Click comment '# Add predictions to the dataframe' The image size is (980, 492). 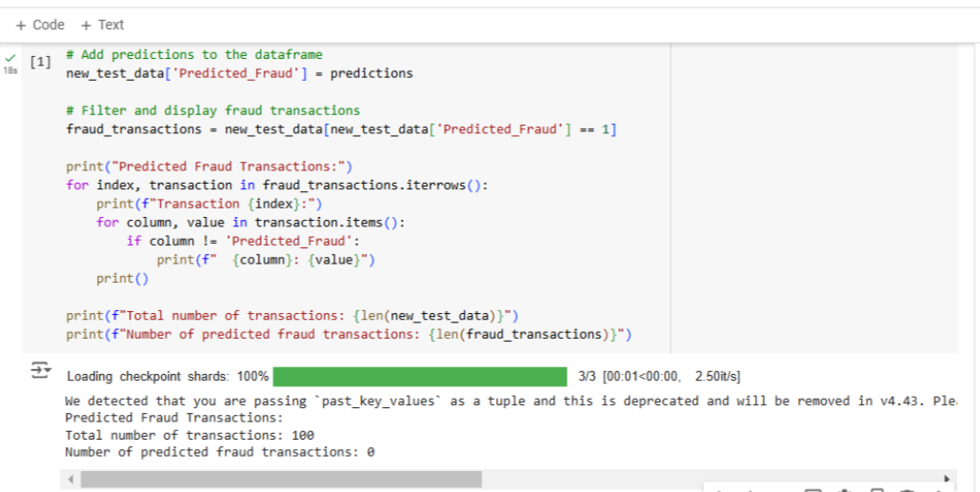pos(194,55)
